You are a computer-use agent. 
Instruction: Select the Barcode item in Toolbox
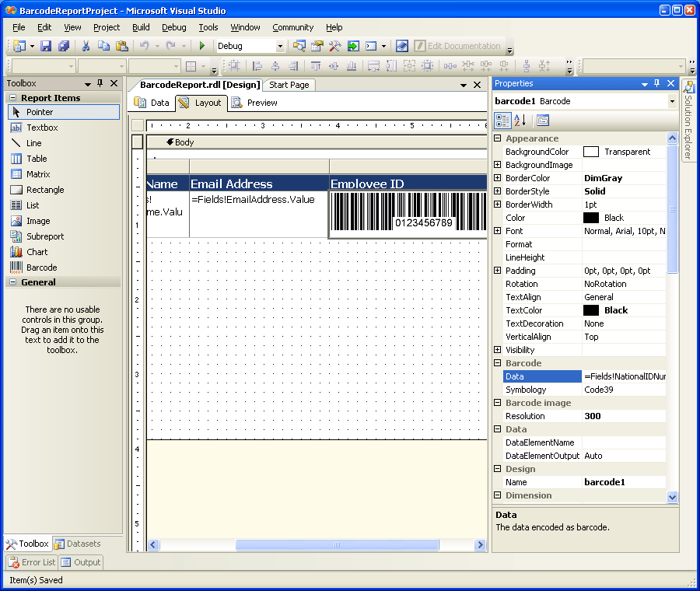41,268
